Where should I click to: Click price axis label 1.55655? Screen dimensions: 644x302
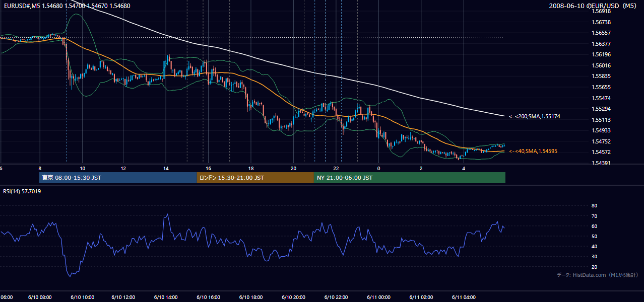click(x=601, y=87)
